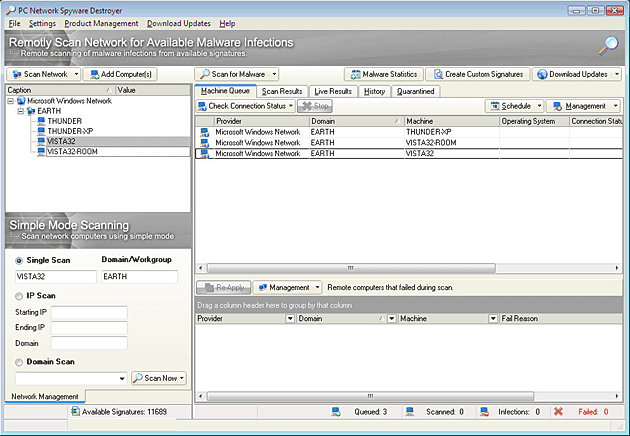Click the Download Updates globe icon
The image size is (630, 436).
pos(542,74)
